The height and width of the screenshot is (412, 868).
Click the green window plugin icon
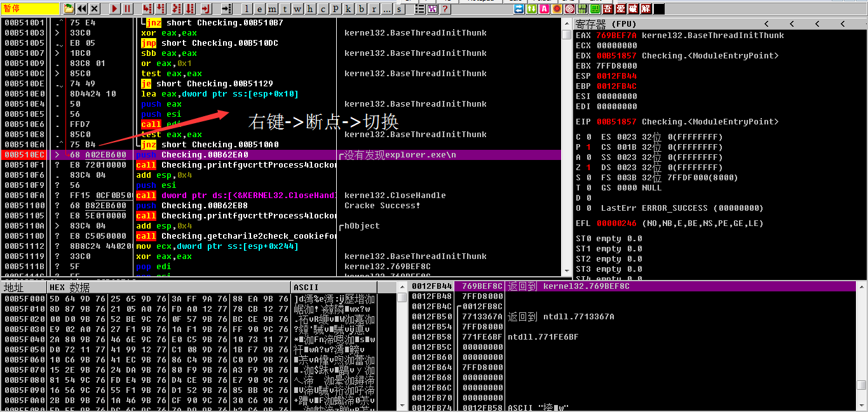tap(595, 9)
